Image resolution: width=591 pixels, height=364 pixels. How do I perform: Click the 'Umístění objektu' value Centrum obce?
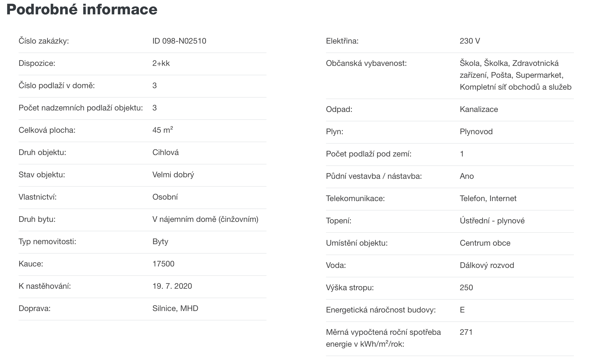pos(485,243)
